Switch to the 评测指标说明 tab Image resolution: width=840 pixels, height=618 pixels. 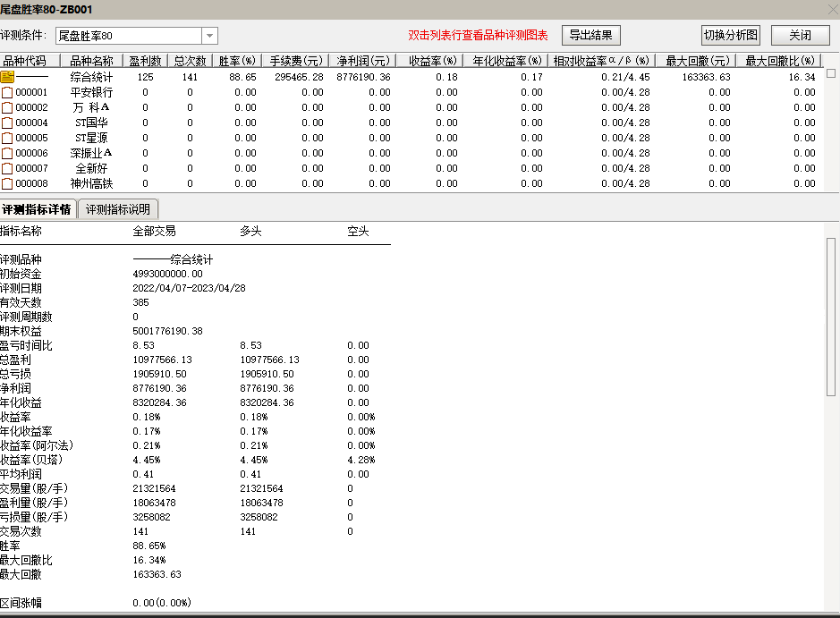[118, 209]
